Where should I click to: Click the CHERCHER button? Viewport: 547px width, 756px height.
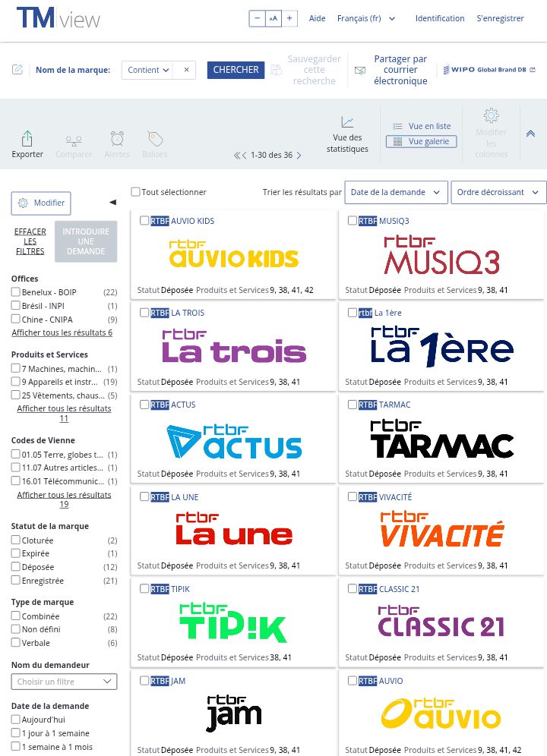tap(236, 70)
